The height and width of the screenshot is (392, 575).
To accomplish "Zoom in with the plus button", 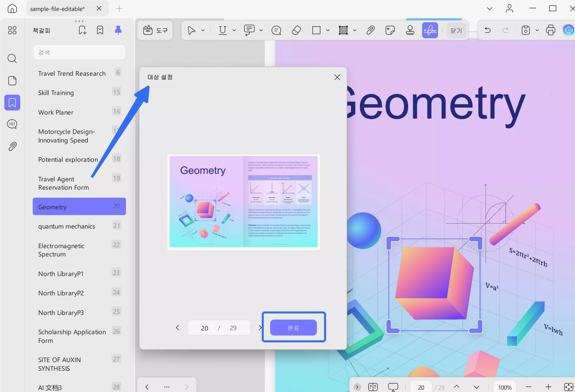I will (x=548, y=387).
